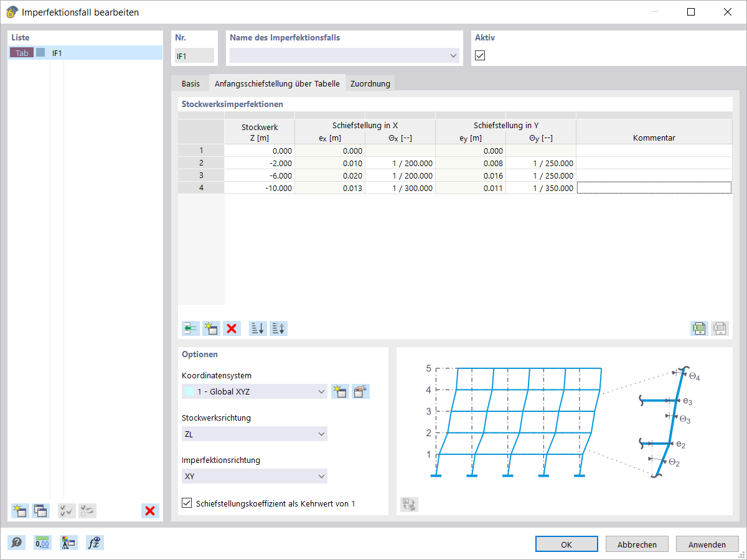Click the edit coordinate system icon
This screenshot has width=747, height=560.
coord(360,391)
